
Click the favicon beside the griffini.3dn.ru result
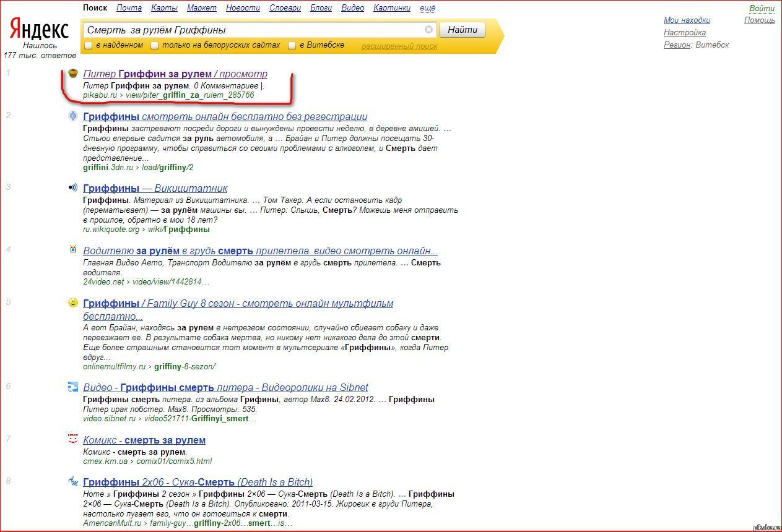[72, 116]
